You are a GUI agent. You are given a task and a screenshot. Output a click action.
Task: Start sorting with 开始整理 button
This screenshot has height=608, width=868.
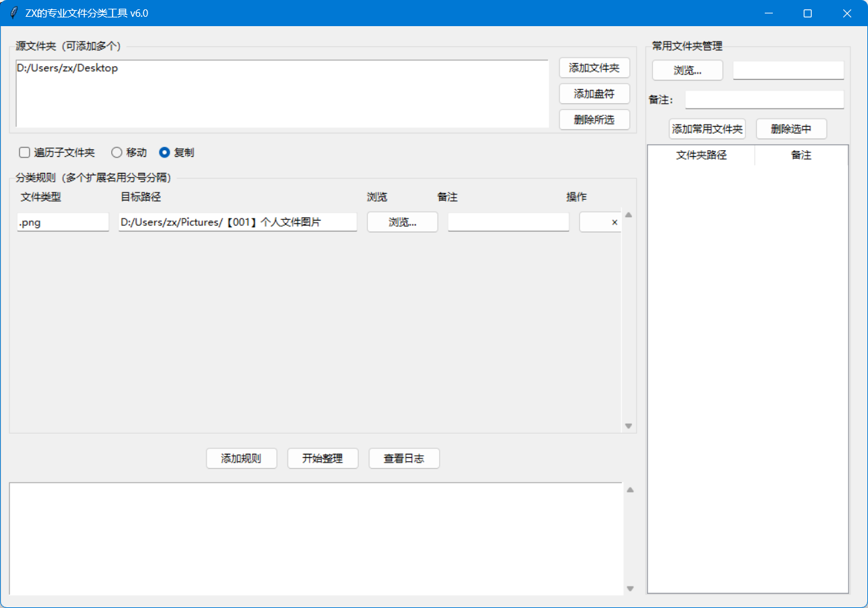click(322, 459)
